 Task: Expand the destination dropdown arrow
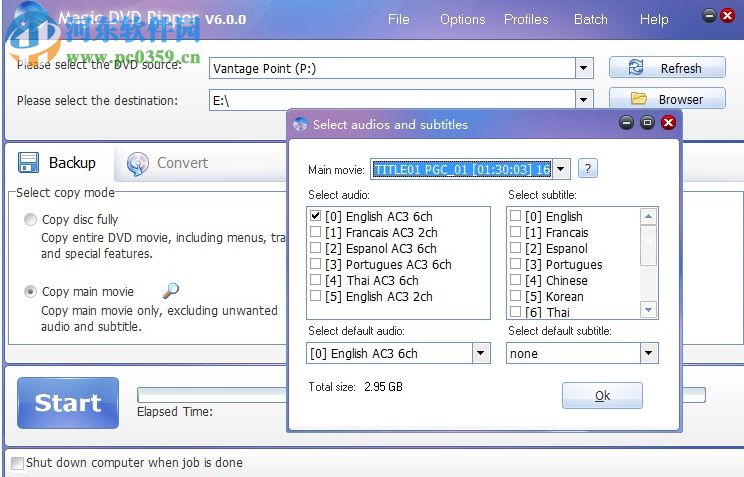pos(584,100)
